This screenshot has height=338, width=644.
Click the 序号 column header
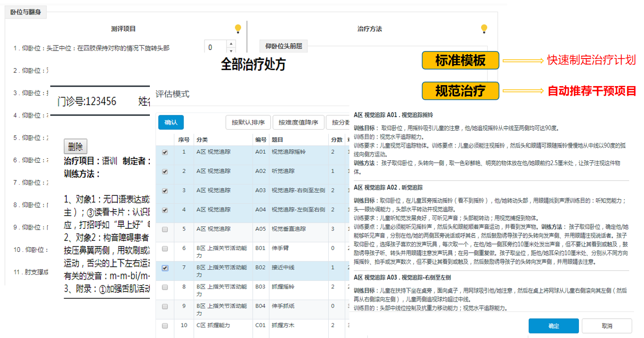pyautogui.click(x=184, y=140)
